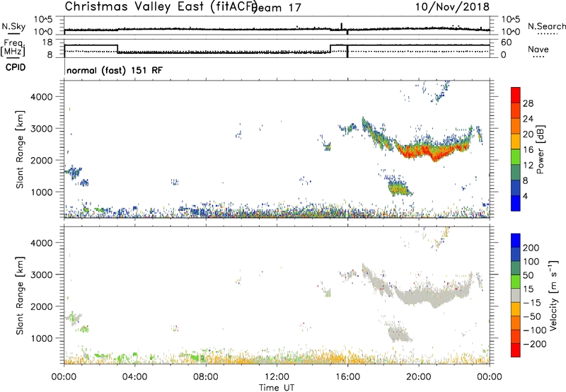Click the '28' tick on the Power scale
The width and height of the screenshot is (566, 392).
[528, 103]
